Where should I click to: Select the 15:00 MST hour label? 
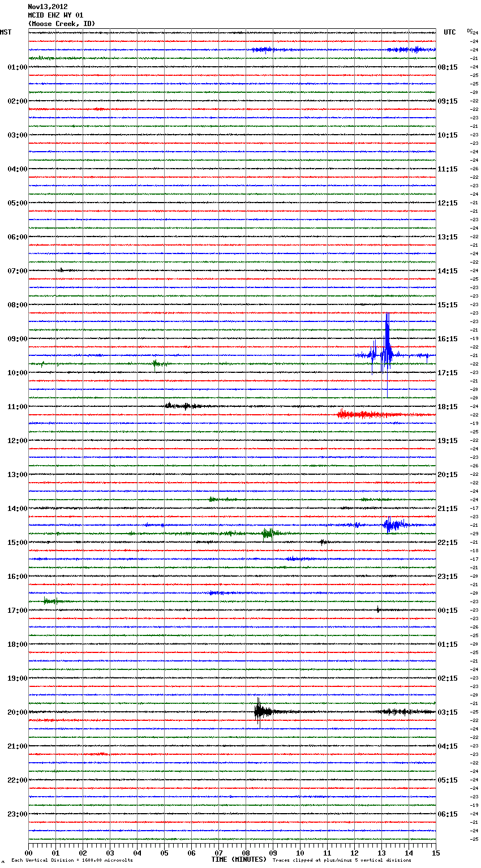(x=17, y=543)
